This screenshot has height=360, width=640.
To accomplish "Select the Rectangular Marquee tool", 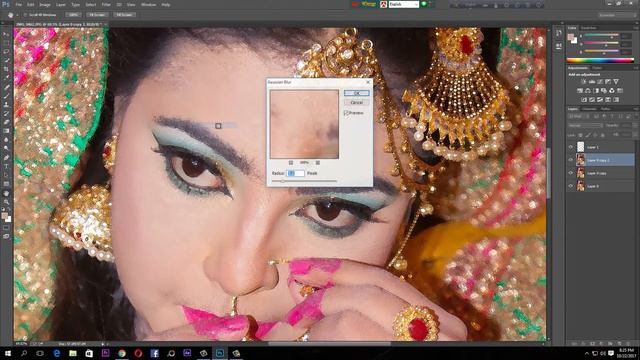I will tap(6, 43).
